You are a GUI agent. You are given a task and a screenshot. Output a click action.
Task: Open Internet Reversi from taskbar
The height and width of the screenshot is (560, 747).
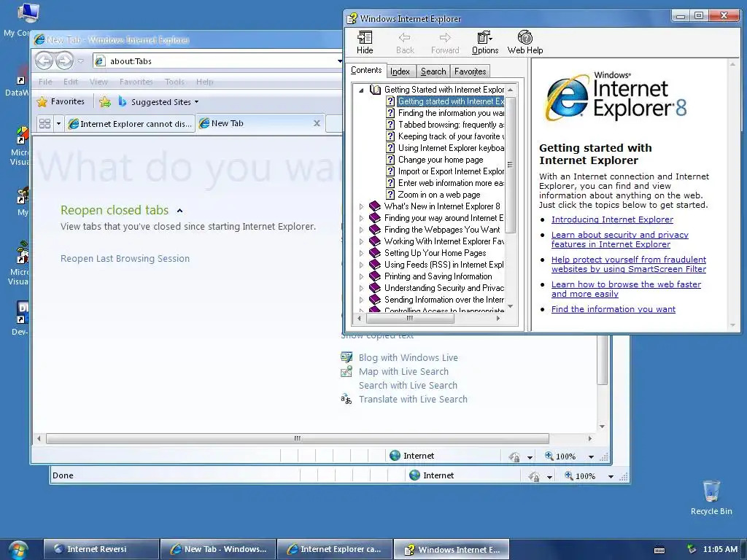click(x=101, y=549)
